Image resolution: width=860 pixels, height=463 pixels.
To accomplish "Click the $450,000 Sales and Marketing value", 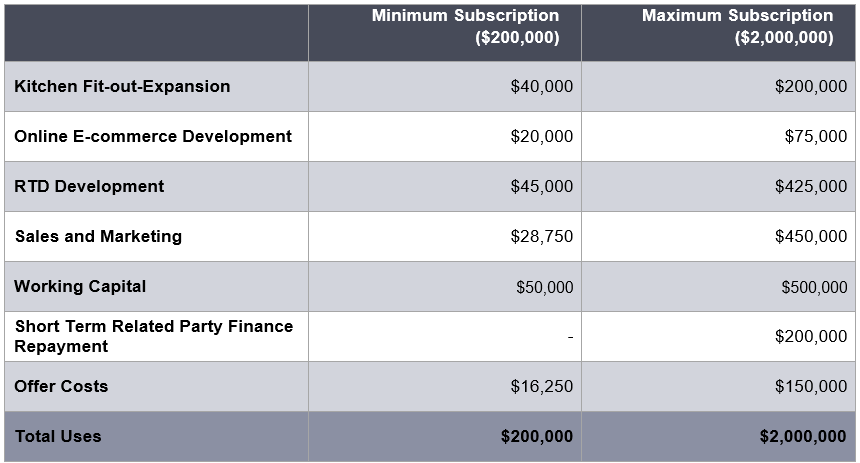I will pos(811,237).
